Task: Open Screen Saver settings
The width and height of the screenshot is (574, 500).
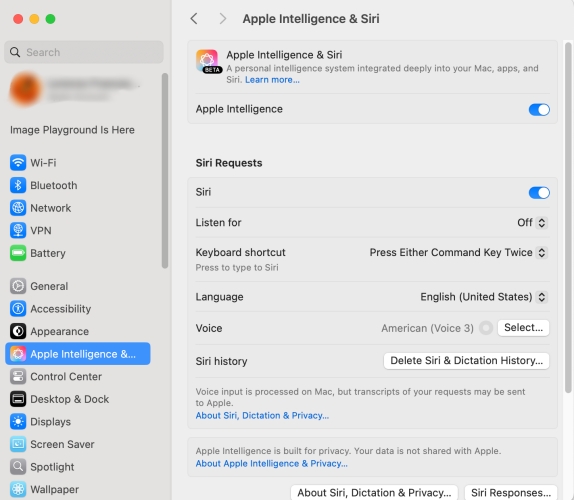Action: pos(78,444)
